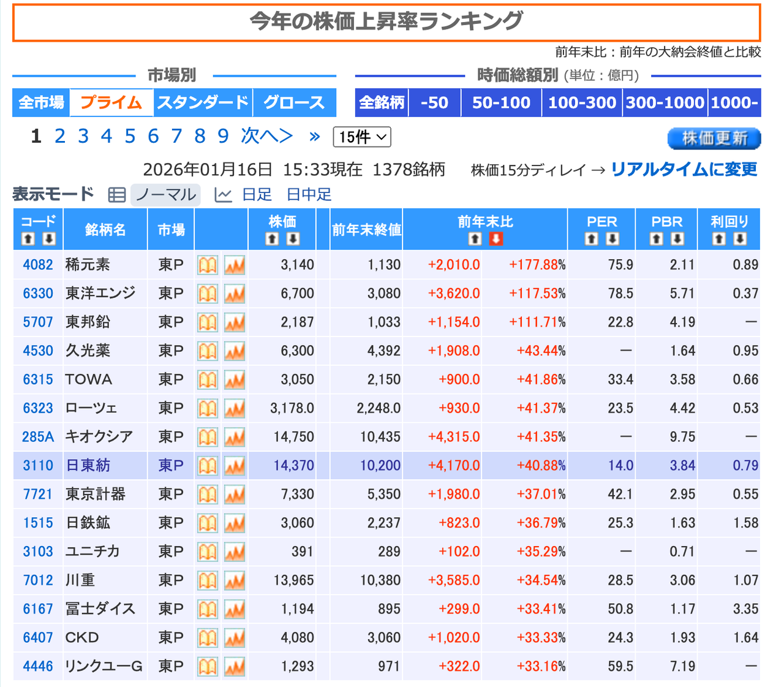Sort コード column ascending with up arrow
This screenshot has width=784, height=687.
[28, 239]
